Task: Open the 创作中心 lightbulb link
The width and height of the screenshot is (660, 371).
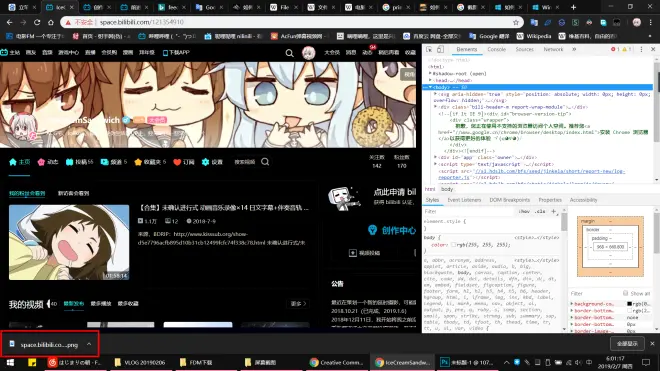Action: click(391, 230)
